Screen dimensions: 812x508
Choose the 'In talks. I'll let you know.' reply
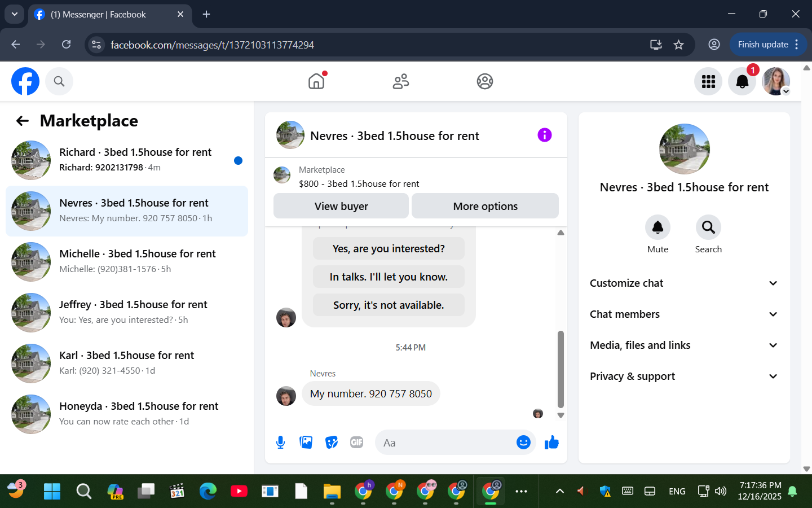pyautogui.click(x=389, y=277)
